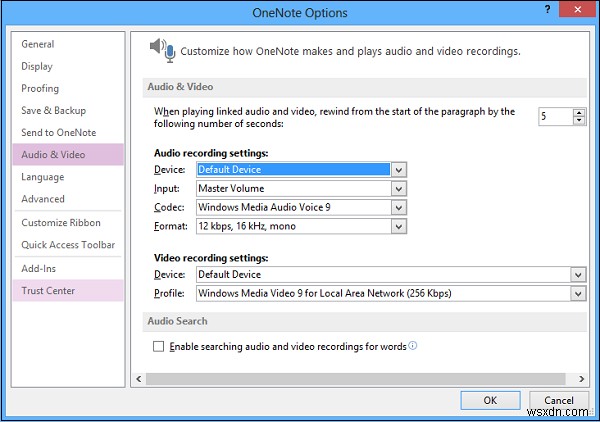Expand audio Device dropdown arrow
The height and width of the screenshot is (422, 600).
399,170
